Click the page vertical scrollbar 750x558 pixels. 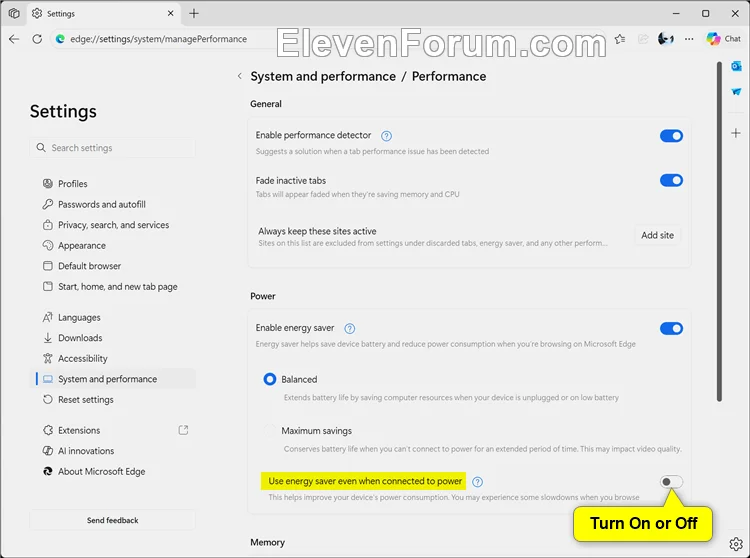pyautogui.click(x=719, y=232)
